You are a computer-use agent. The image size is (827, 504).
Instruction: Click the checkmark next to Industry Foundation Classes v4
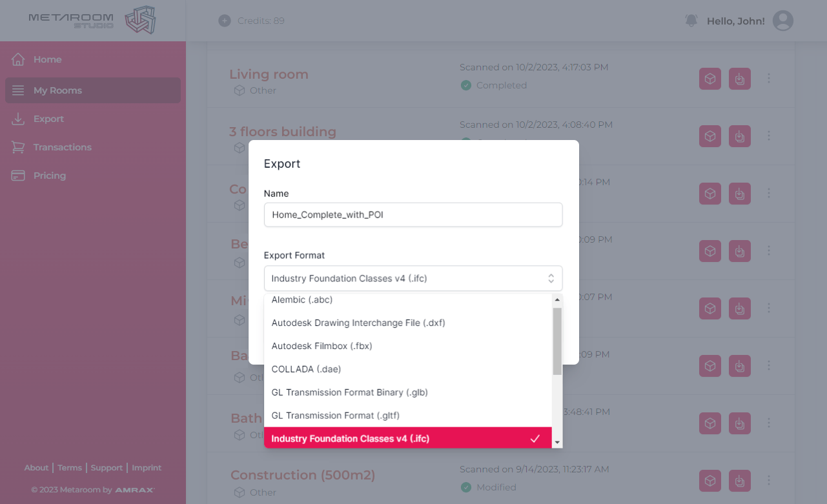click(x=535, y=438)
